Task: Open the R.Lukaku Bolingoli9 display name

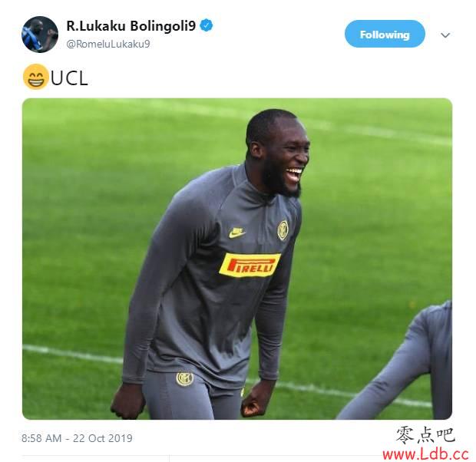Action: [131, 26]
